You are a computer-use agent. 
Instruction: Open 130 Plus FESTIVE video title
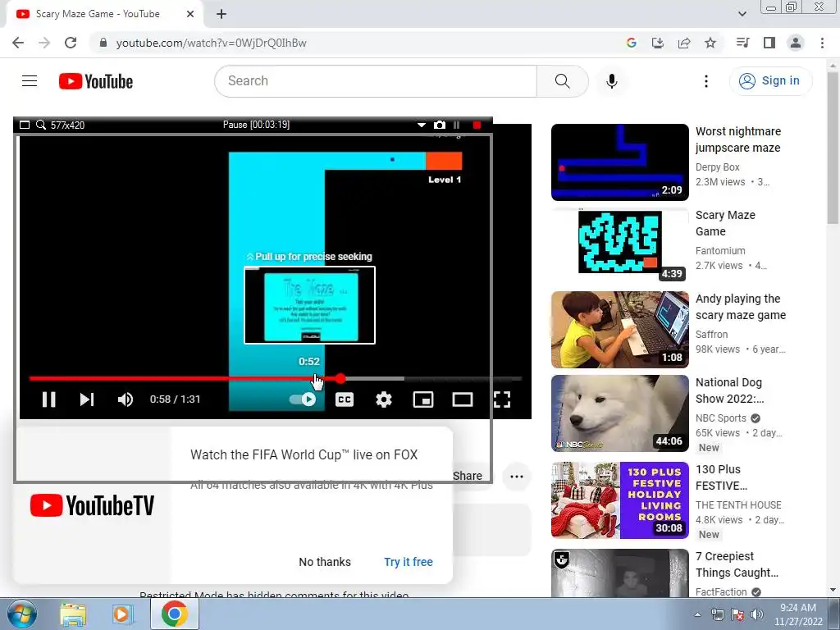pos(721,477)
